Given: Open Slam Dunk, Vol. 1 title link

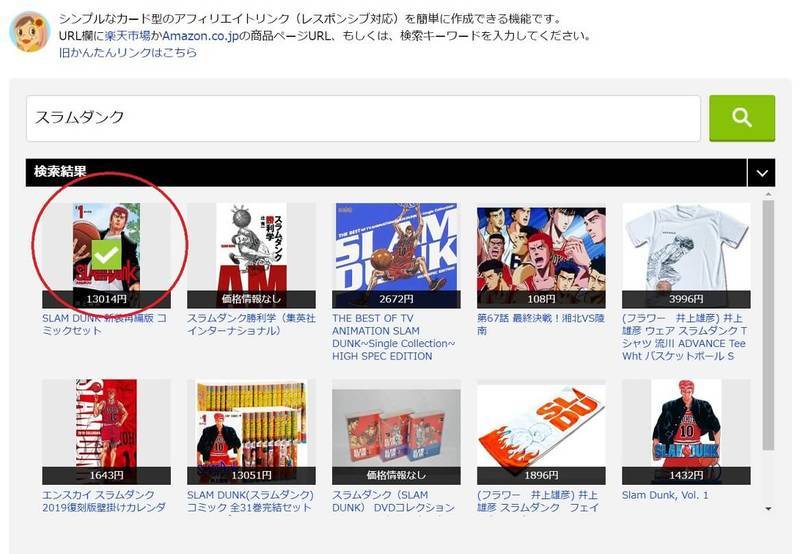Looking at the screenshot, I should tap(665, 495).
